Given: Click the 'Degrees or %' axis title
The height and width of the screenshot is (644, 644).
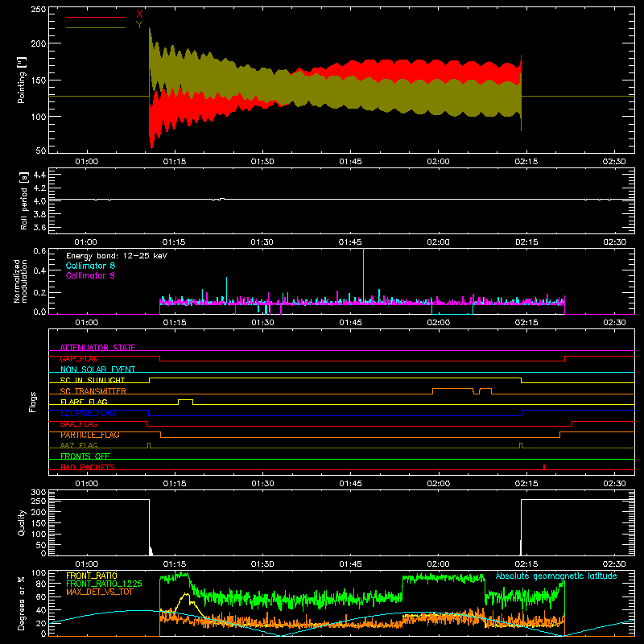Looking at the screenshot, I should [22, 603].
